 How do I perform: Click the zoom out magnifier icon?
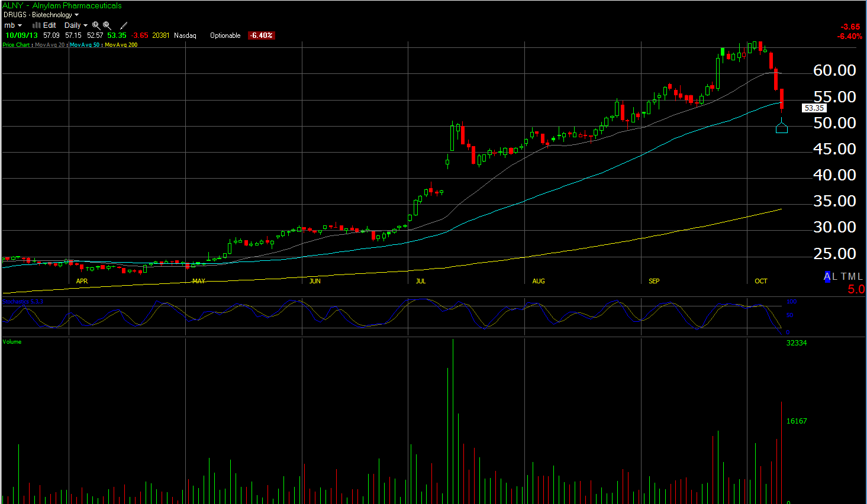tap(107, 25)
